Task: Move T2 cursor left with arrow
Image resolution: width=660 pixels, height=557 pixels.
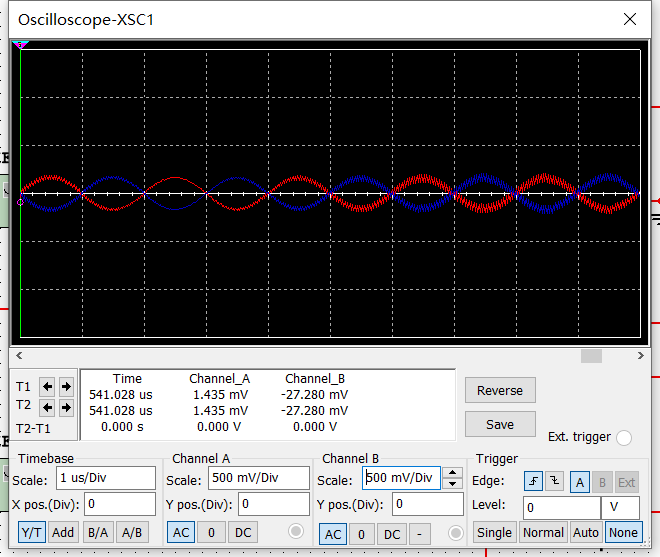Action: click(47, 407)
